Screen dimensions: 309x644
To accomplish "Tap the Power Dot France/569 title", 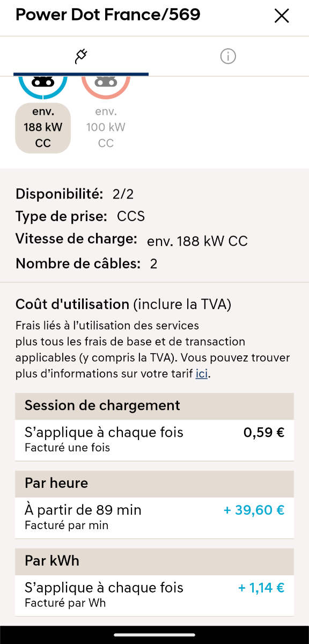I will point(108,14).
